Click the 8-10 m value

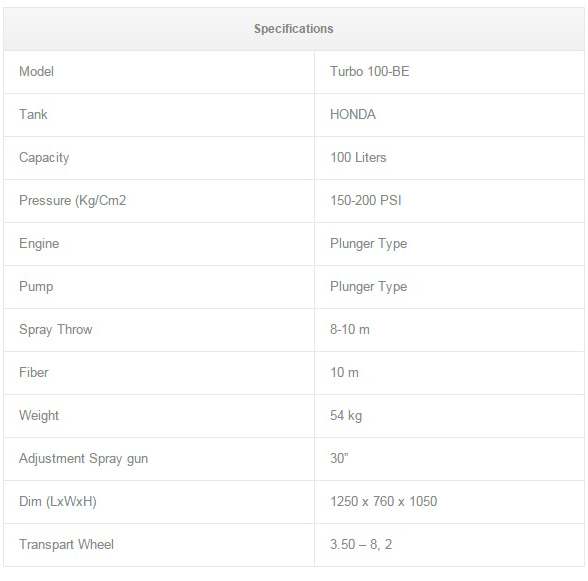350,329
